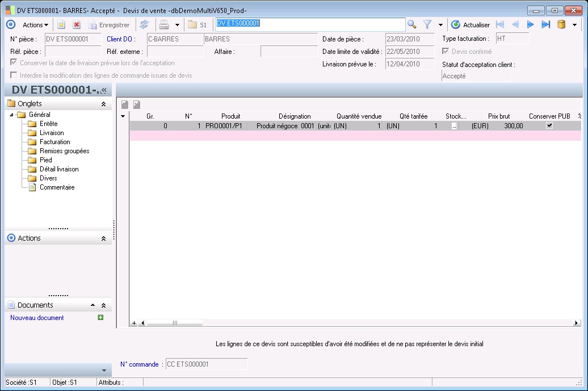Add new document with green plus
Image resolution: width=588 pixels, height=391 pixels.
[x=100, y=318]
